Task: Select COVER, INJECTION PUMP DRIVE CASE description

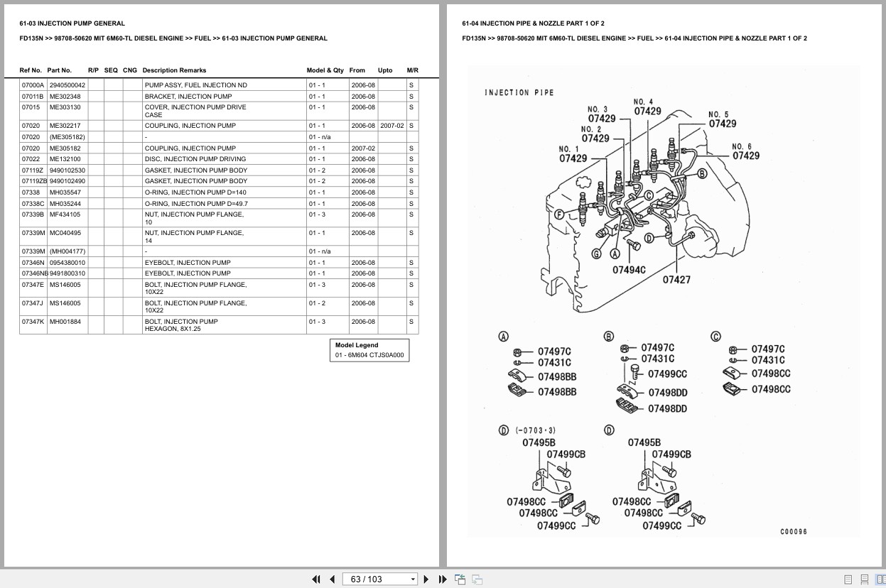Action: (x=195, y=111)
